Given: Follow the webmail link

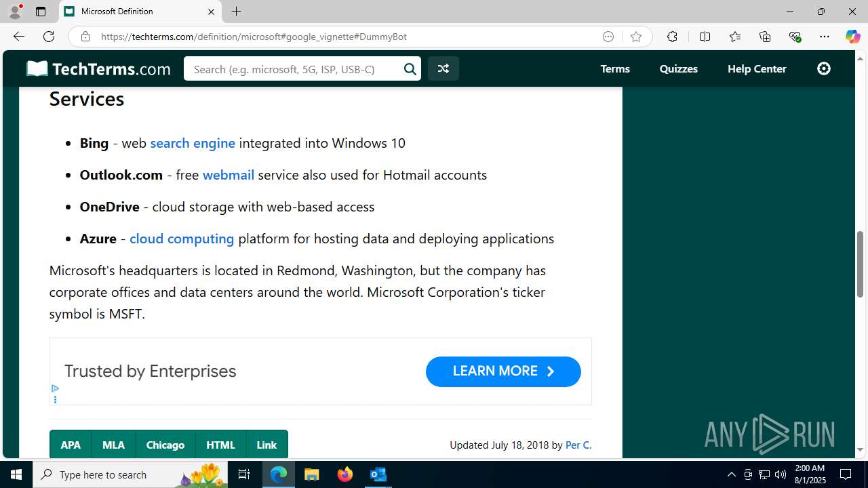Looking at the screenshot, I should 229,175.
